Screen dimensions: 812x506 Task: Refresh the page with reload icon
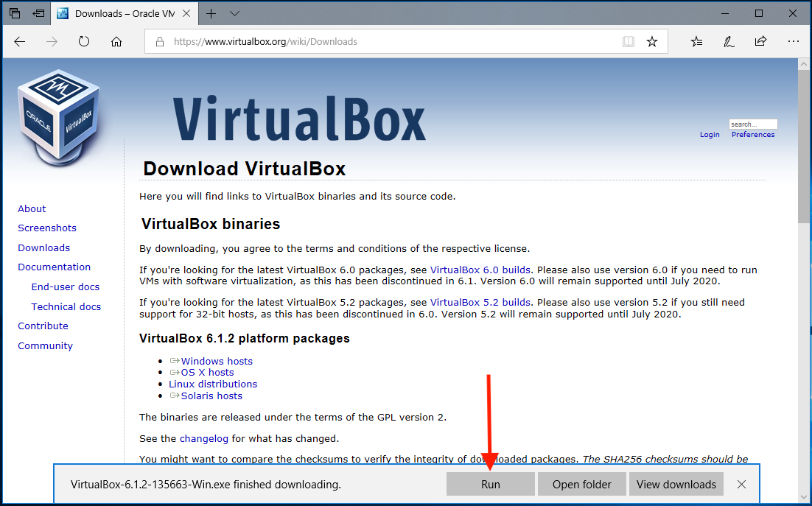[x=84, y=42]
